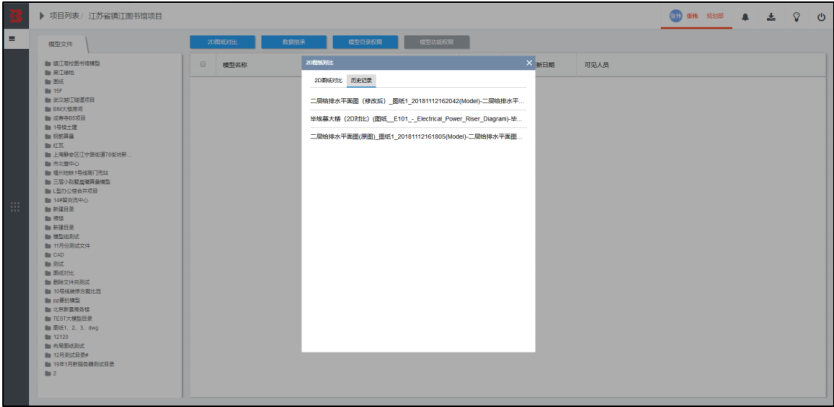The width and height of the screenshot is (834, 407).
Task: Open the grid dots sidebar handle
Action: 15,206
